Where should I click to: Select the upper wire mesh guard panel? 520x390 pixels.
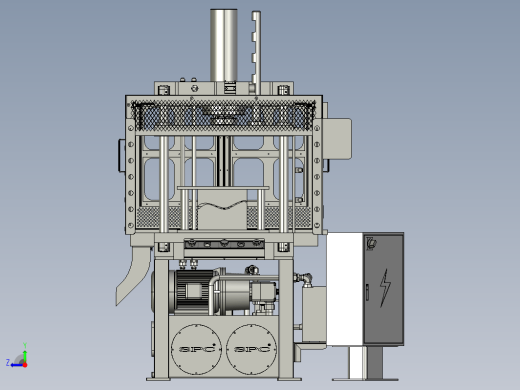(x=224, y=116)
